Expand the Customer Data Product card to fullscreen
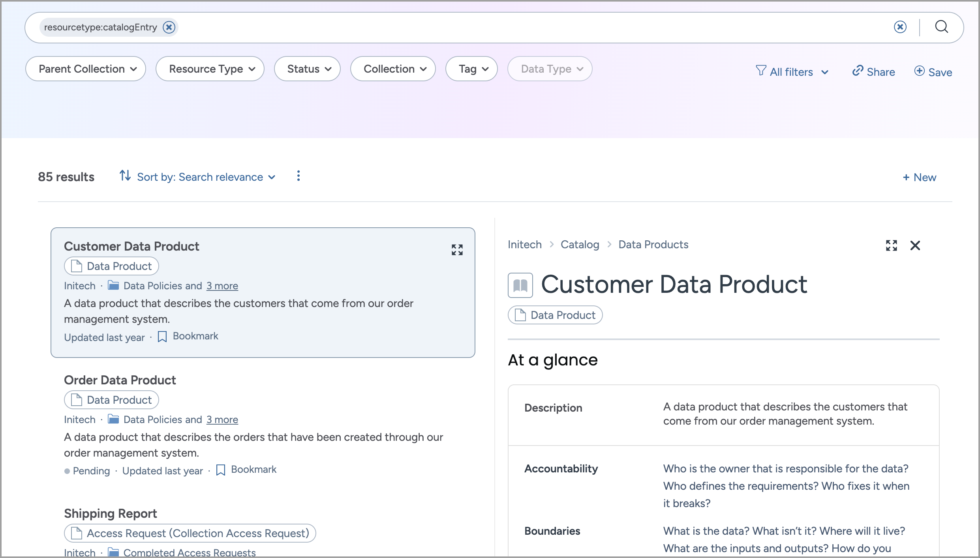This screenshot has height=558, width=980. click(x=457, y=249)
